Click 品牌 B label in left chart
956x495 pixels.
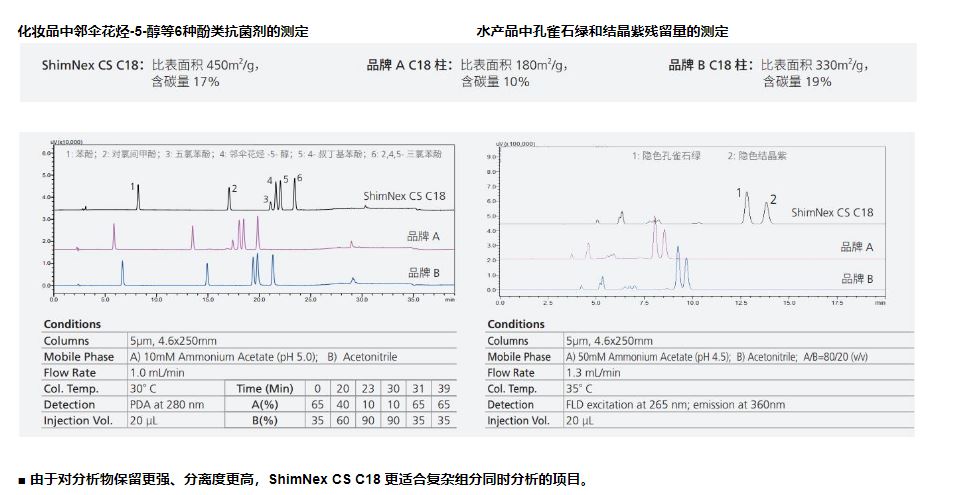coord(424,272)
